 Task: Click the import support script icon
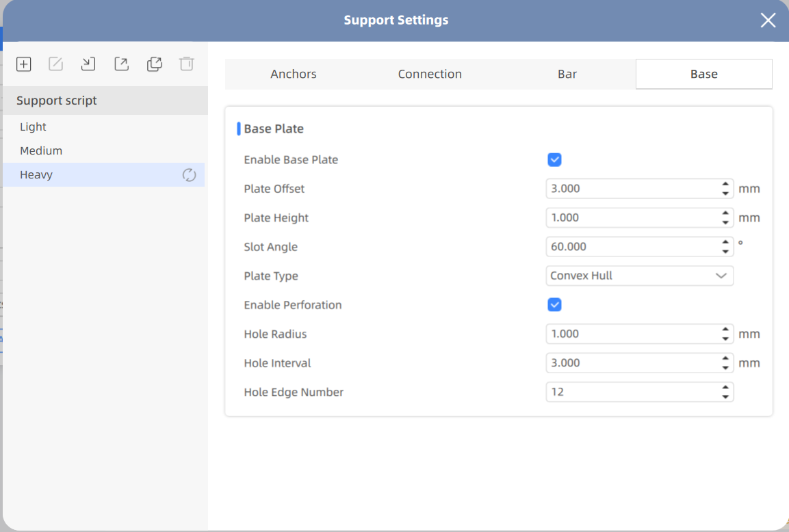[88, 64]
